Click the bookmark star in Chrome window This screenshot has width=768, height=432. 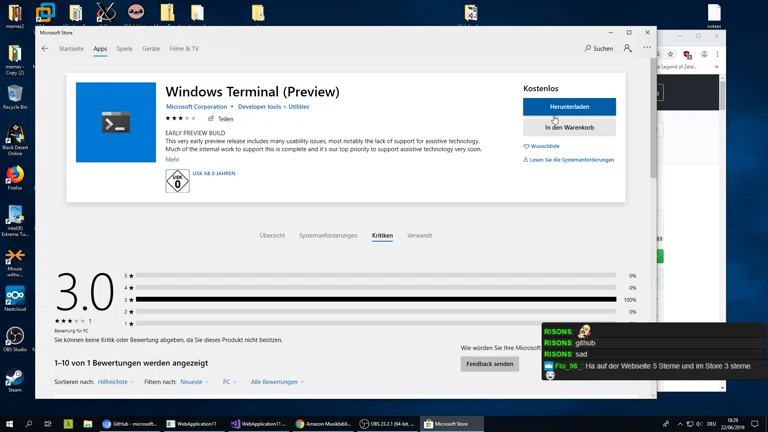pyautogui.click(x=671, y=54)
